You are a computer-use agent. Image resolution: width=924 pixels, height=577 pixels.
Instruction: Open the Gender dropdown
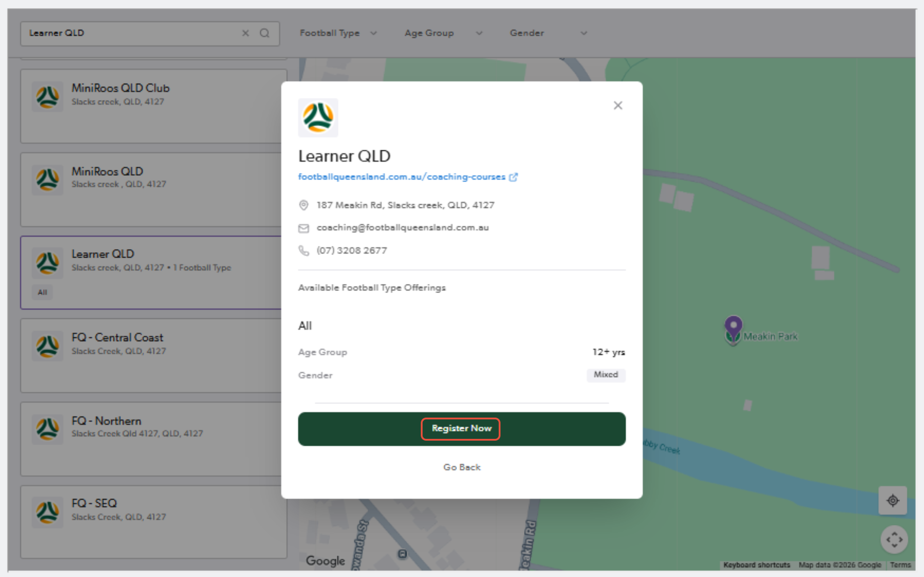coord(548,33)
